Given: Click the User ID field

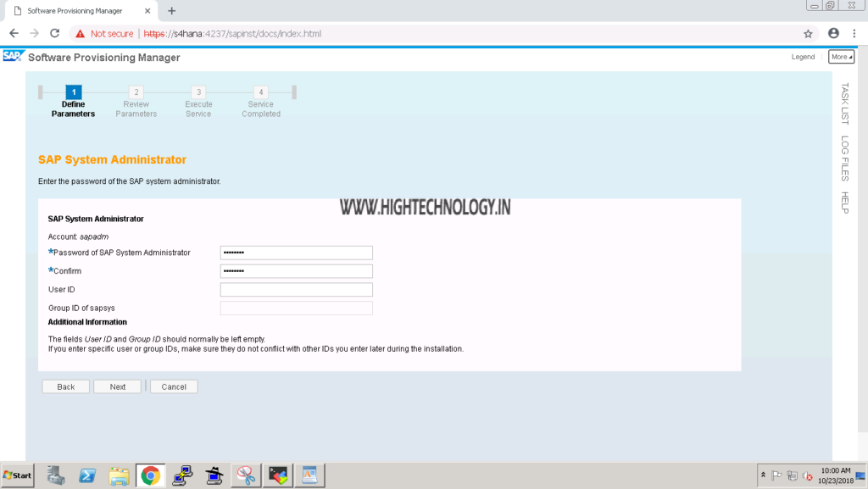Looking at the screenshot, I should tap(296, 289).
